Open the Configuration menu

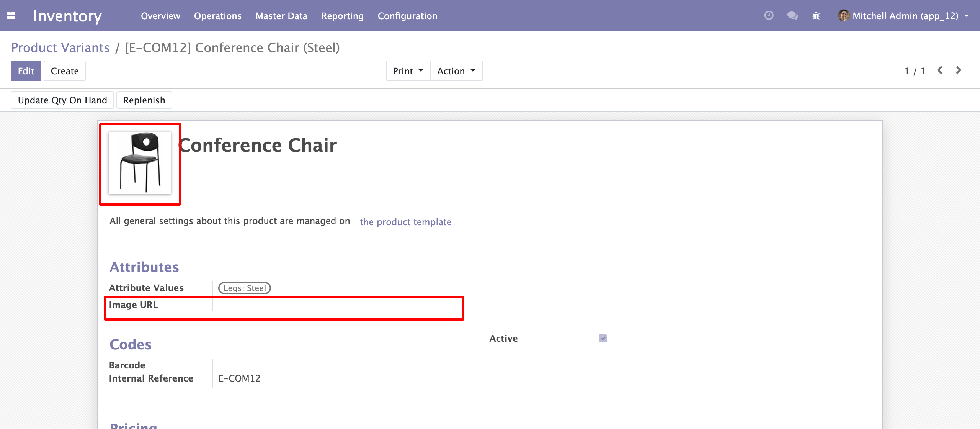(407, 16)
